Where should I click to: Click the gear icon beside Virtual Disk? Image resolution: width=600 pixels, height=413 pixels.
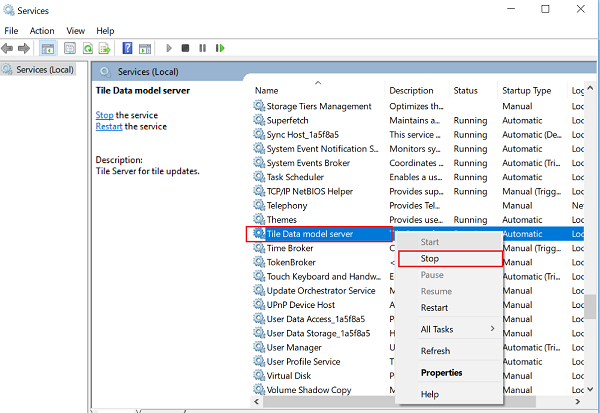[x=259, y=375]
